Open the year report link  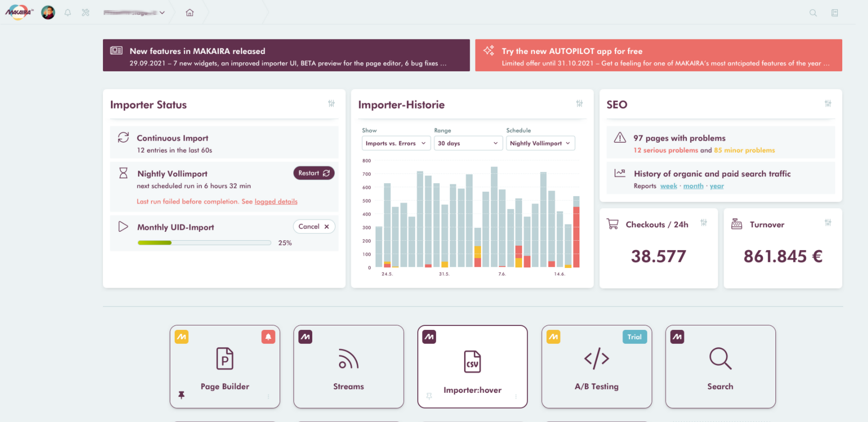click(717, 186)
